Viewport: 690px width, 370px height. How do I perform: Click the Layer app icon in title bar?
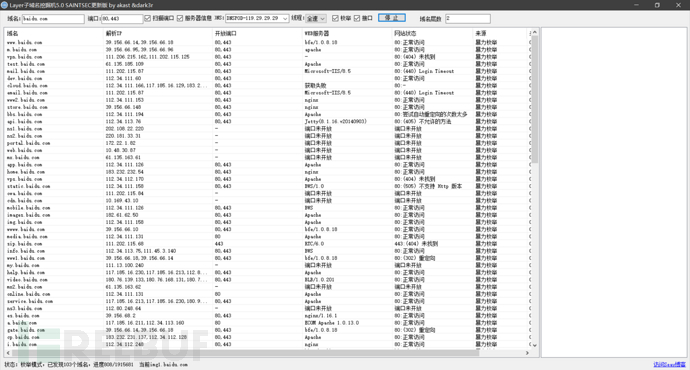[x=4, y=5]
